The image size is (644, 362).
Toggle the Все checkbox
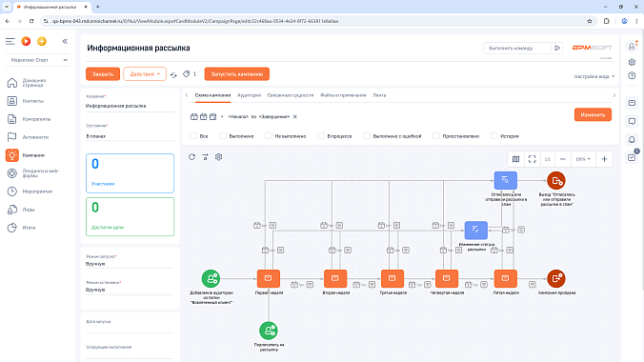193,136
